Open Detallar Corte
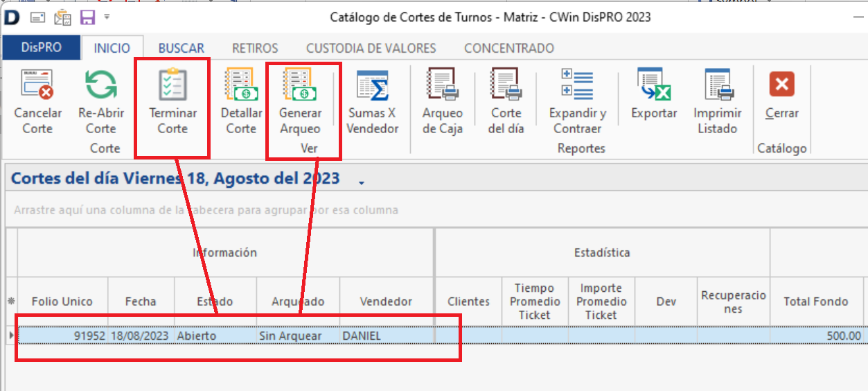Screen dimensions: 868x391 coord(241,101)
